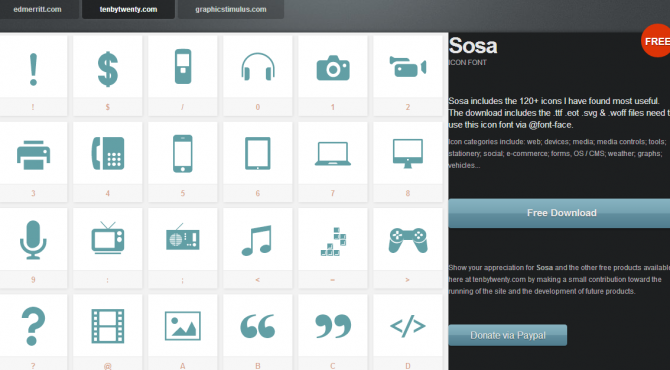This screenshot has height=370, width=670.
Task: Click the '$' character label under dollar icon
Action: point(108,107)
